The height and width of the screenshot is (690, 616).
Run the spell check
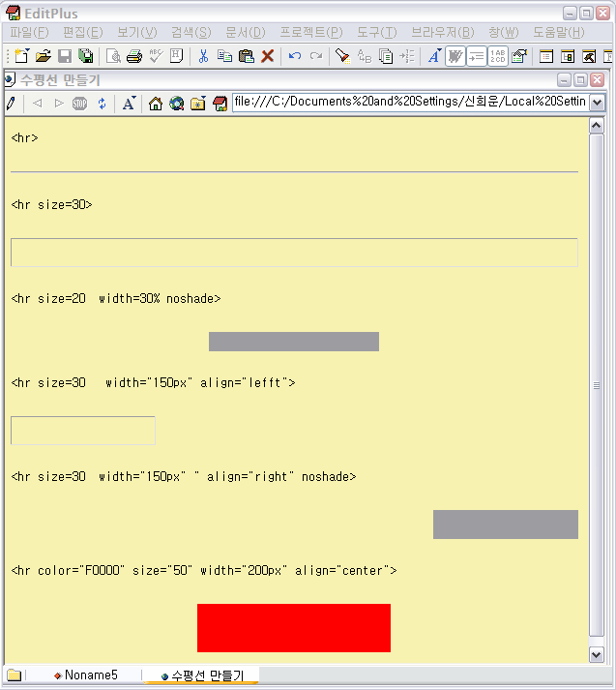156,56
